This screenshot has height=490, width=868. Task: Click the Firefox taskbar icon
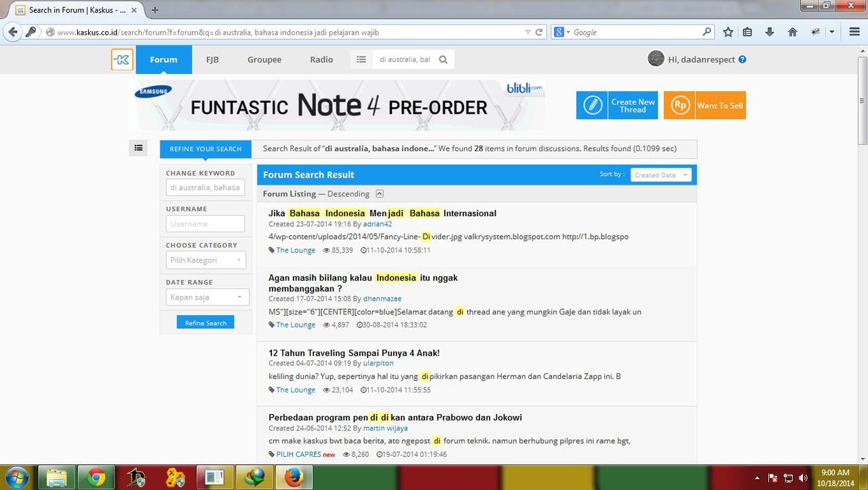coord(293,477)
